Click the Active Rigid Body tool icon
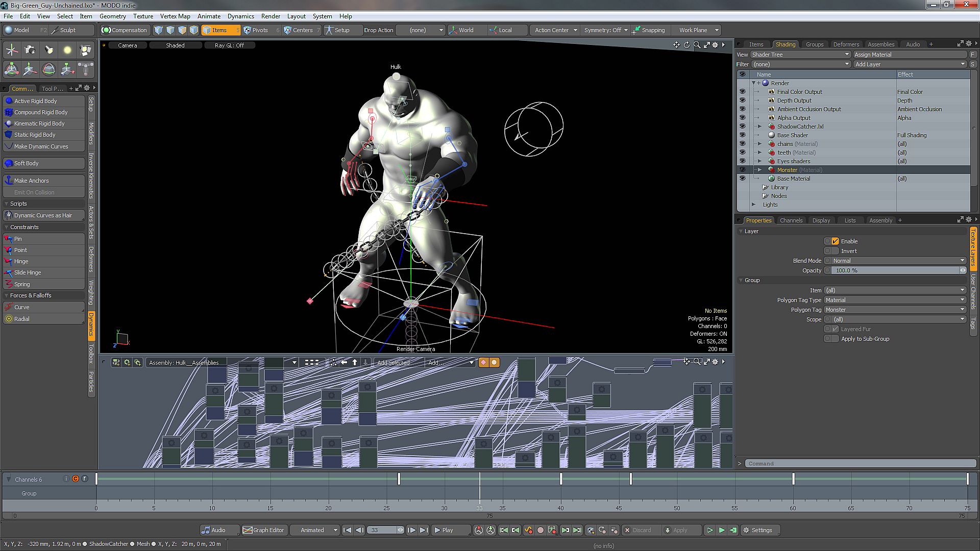This screenshot has width=980, height=551. point(9,101)
